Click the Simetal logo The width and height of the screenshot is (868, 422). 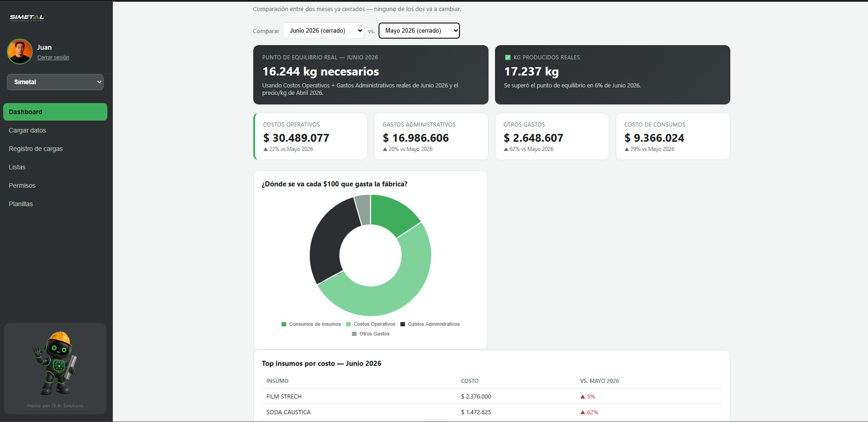tap(27, 17)
